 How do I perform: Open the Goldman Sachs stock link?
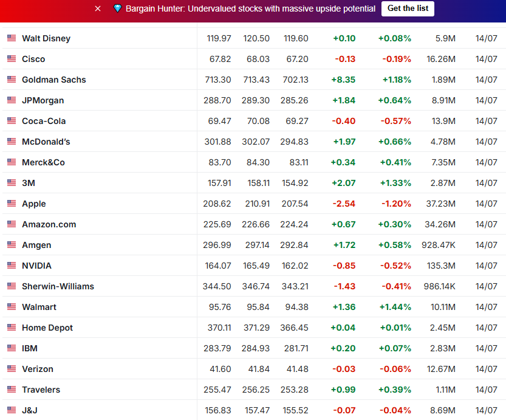tap(54, 80)
